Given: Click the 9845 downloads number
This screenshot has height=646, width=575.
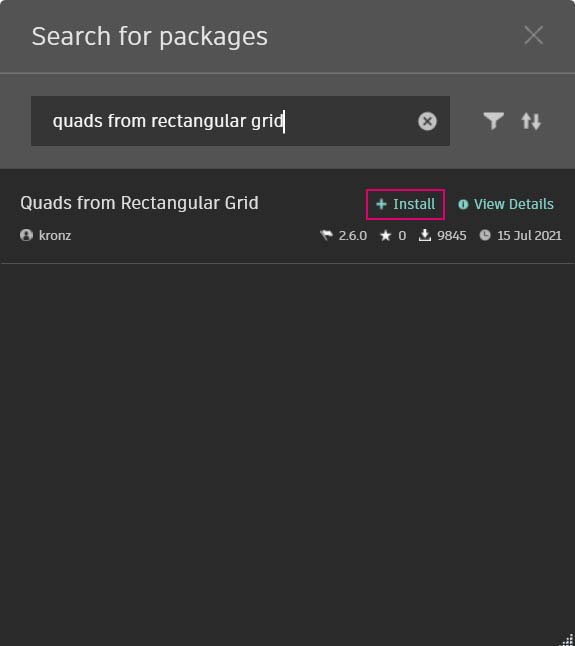Looking at the screenshot, I should (x=452, y=236).
